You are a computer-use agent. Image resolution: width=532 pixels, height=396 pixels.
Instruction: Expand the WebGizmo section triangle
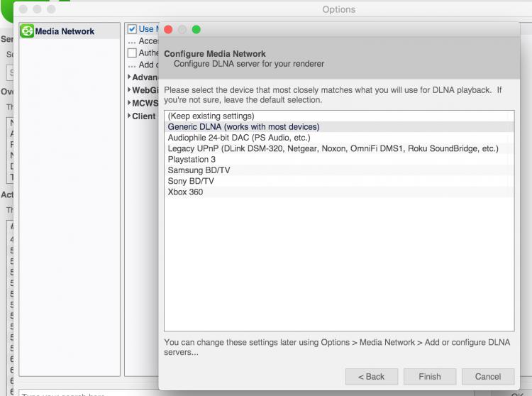coord(129,90)
